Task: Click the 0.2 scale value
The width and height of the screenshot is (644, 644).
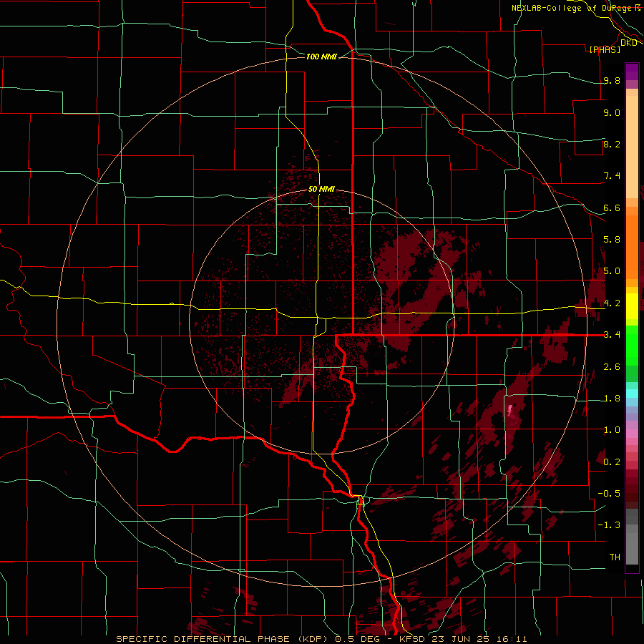Action: click(612, 462)
